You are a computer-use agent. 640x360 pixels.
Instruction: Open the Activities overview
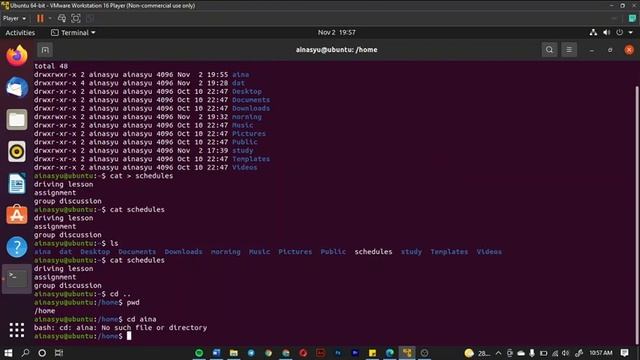point(20,33)
